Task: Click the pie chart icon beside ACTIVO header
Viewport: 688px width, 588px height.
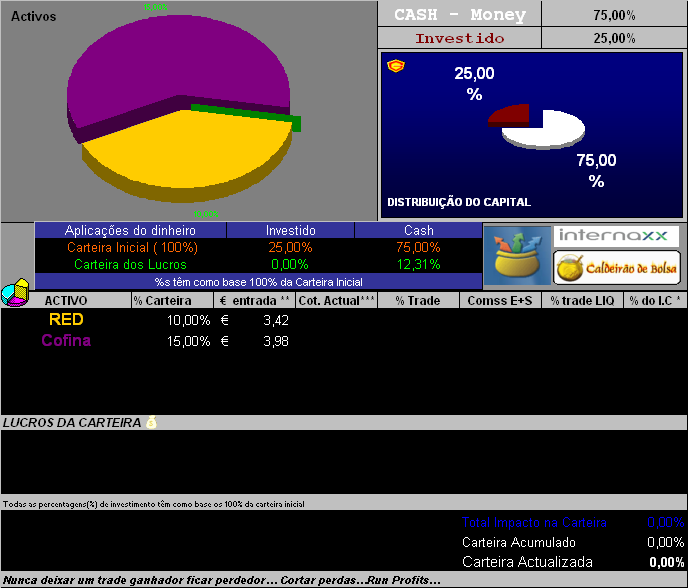Action: tap(15, 292)
